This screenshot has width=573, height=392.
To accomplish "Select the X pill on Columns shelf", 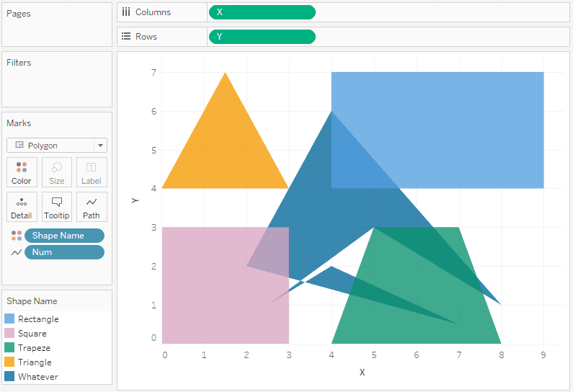I will [x=262, y=12].
